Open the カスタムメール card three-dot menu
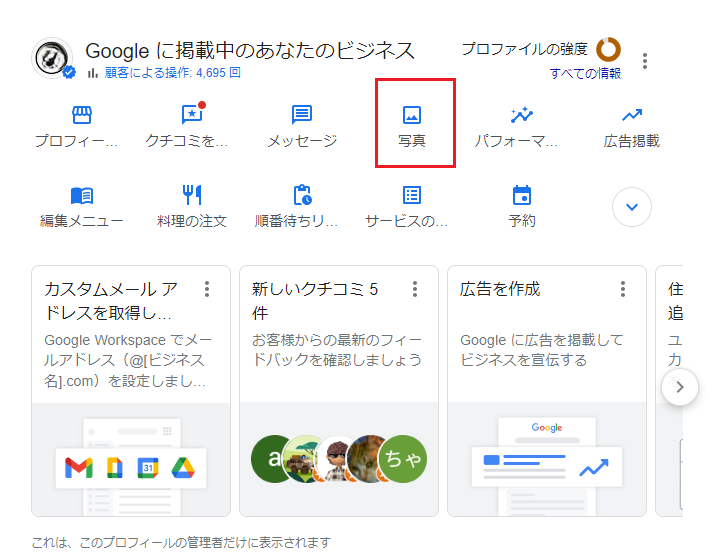 pos(207,289)
